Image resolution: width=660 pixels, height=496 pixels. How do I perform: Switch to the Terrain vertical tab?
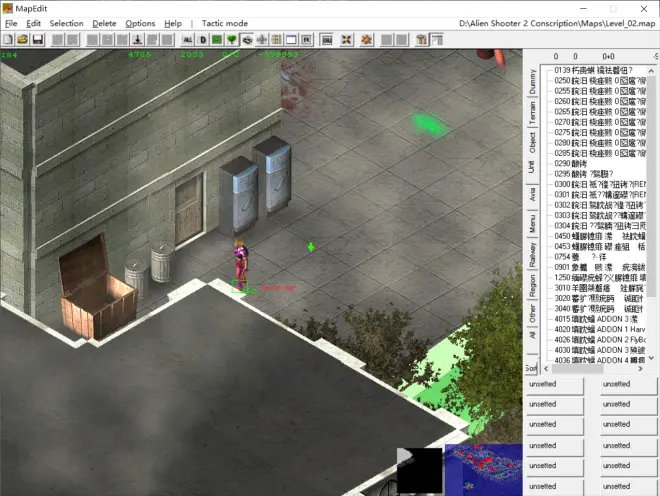coord(532,112)
